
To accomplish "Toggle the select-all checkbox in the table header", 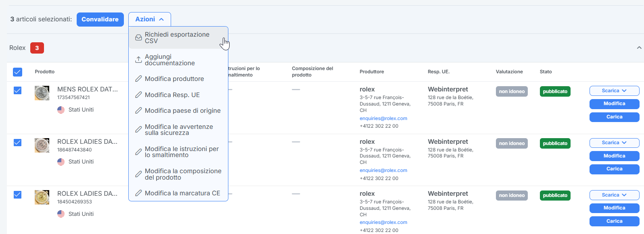I will 18,72.
